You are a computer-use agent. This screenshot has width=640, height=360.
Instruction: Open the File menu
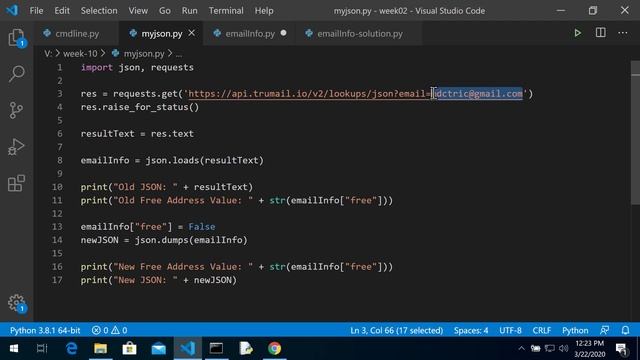pyautogui.click(x=36, y=11)
